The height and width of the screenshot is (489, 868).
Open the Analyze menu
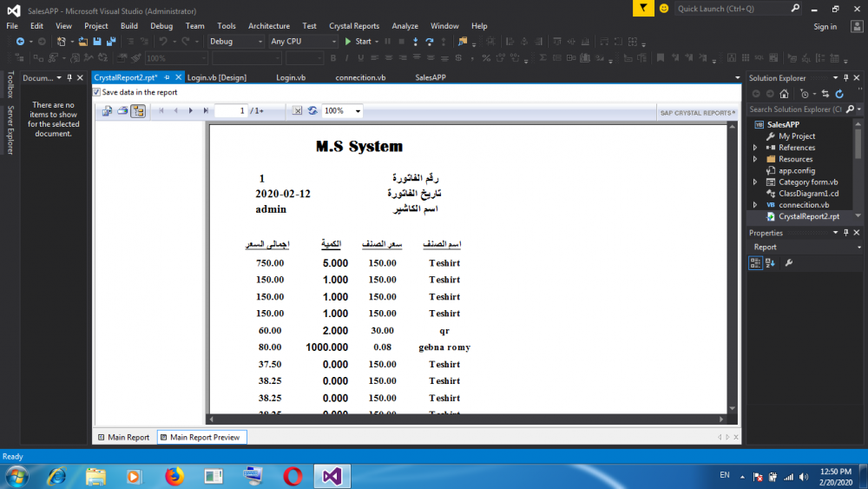404,26
